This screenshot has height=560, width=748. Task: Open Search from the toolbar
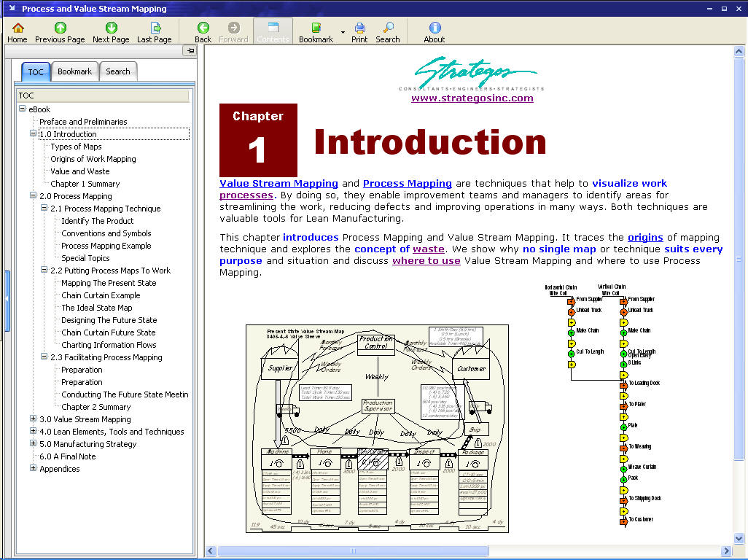tap(388, 32)
